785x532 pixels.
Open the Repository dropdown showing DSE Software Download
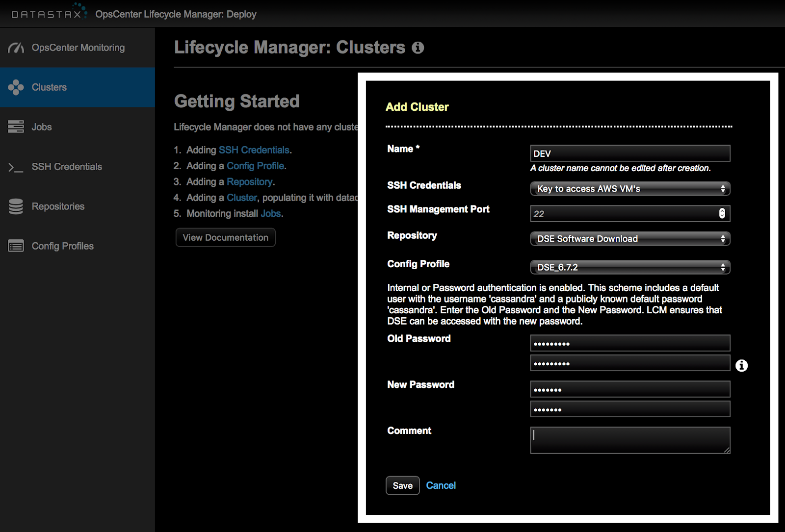(630, 239)
